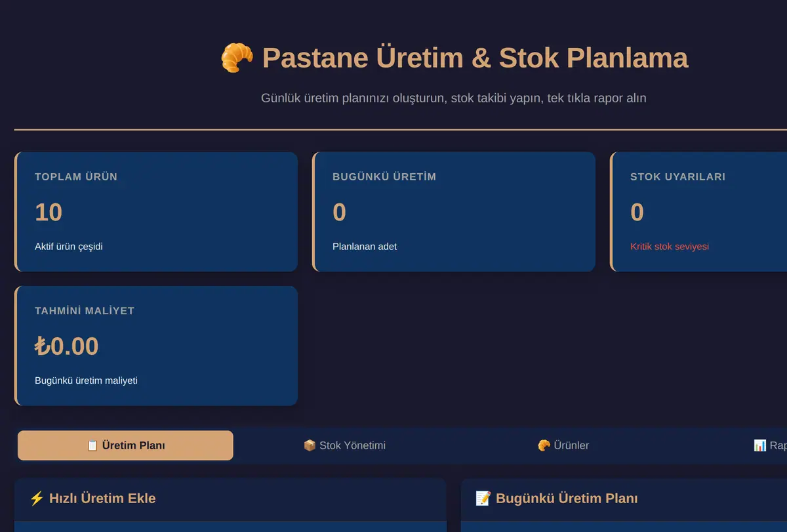The image size is (787, 532).
Task: Open the Üretim Planı tab
Action: coord(125,445)
